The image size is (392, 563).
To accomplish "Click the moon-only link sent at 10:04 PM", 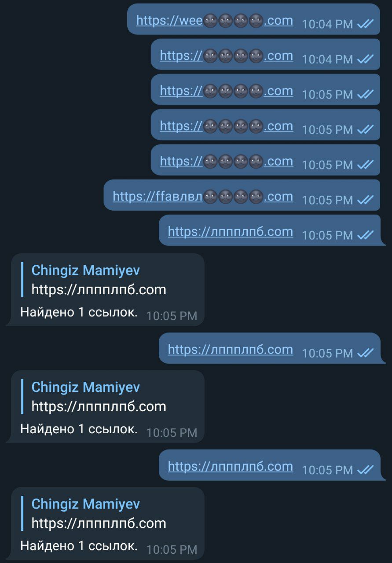I will [227, 55].
